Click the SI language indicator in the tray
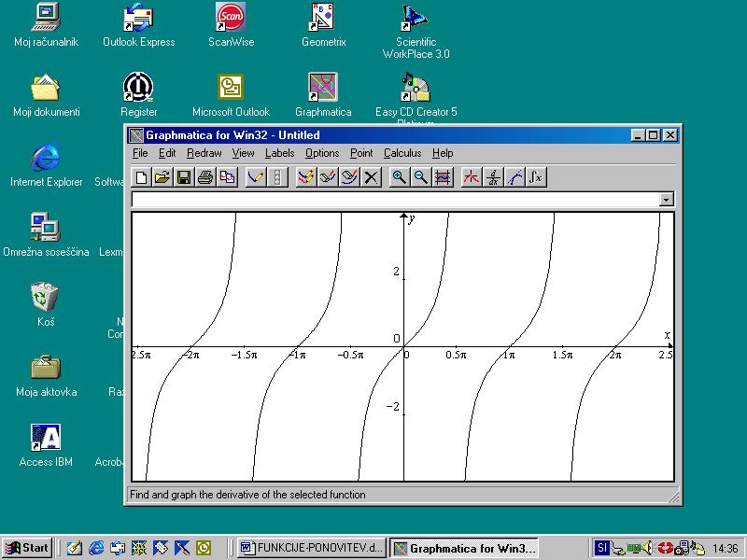 coord(601,548)
